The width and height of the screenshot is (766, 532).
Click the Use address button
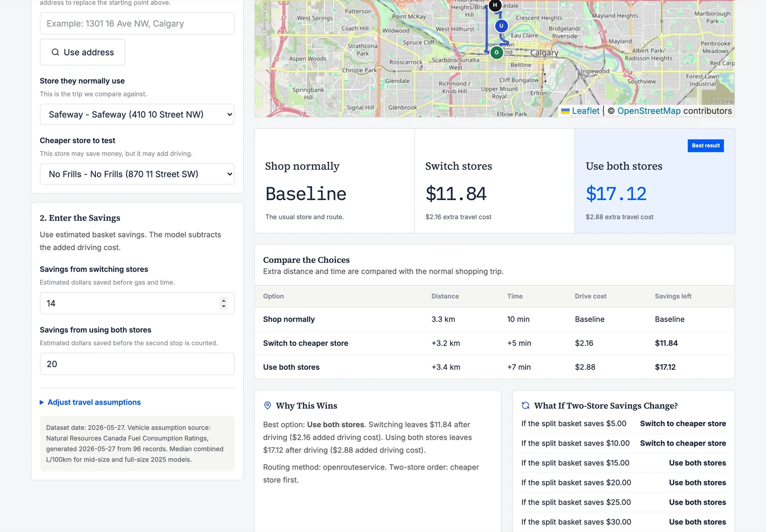pos(82,52)
